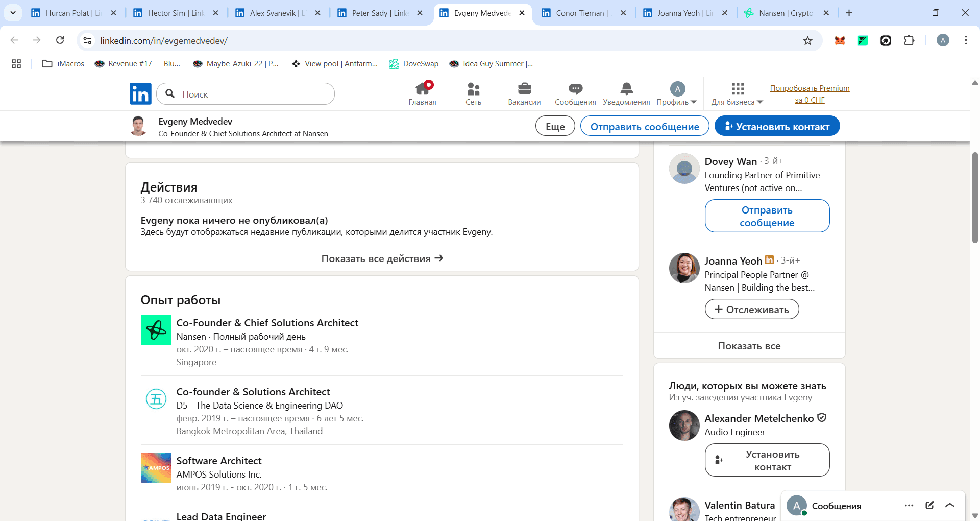Click Показать все in sidebar

click(x=749, y=346)
